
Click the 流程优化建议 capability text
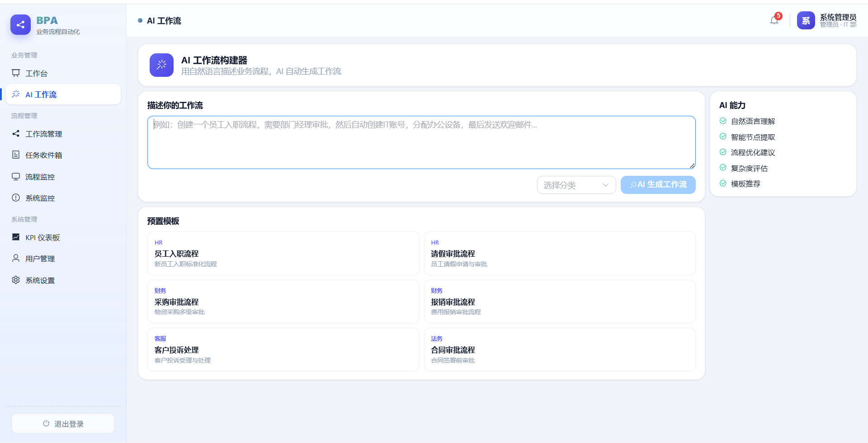click(x=753, y=153)
